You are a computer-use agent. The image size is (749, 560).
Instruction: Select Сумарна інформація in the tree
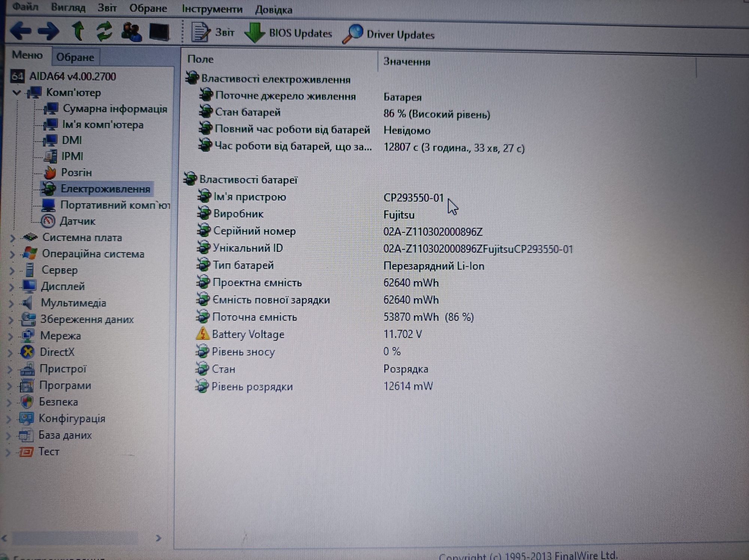tap(115, 109)
